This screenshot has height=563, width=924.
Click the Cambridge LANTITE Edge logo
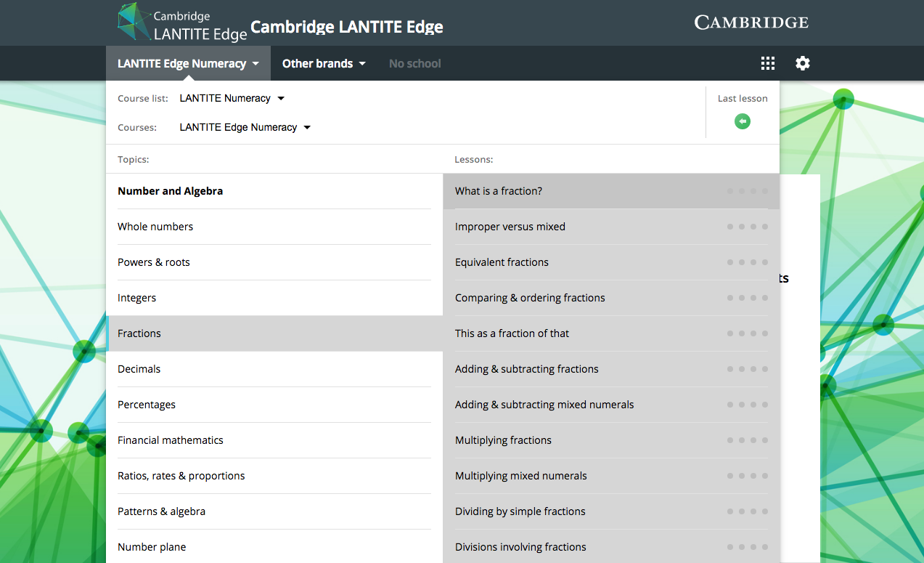click(x=181, y=23)
